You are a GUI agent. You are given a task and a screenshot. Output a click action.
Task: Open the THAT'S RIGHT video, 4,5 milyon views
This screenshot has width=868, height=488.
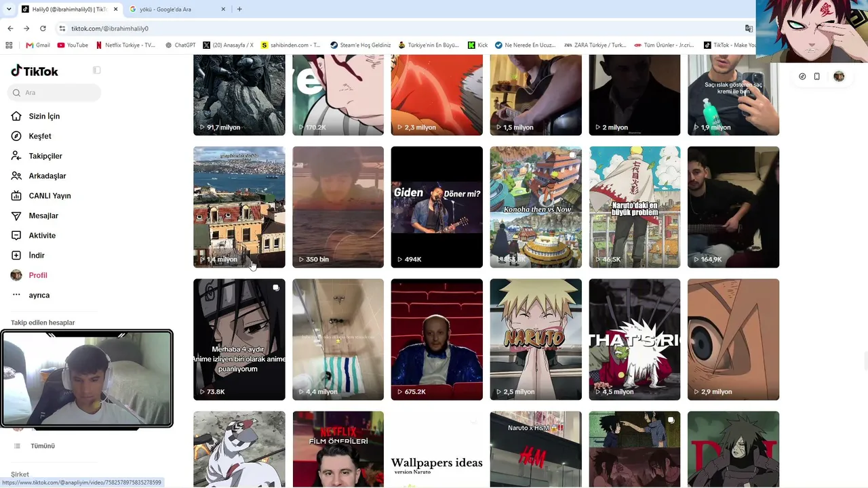635,340
